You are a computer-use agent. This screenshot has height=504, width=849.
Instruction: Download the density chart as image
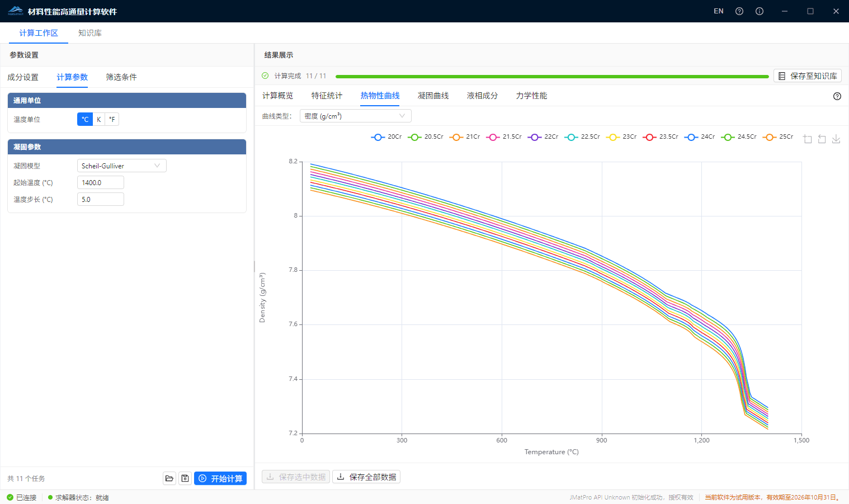click(x=836, y=139)
